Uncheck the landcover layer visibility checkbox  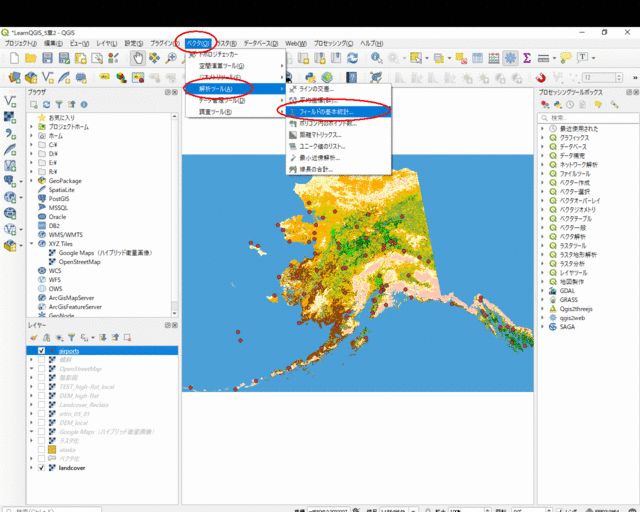41,468
